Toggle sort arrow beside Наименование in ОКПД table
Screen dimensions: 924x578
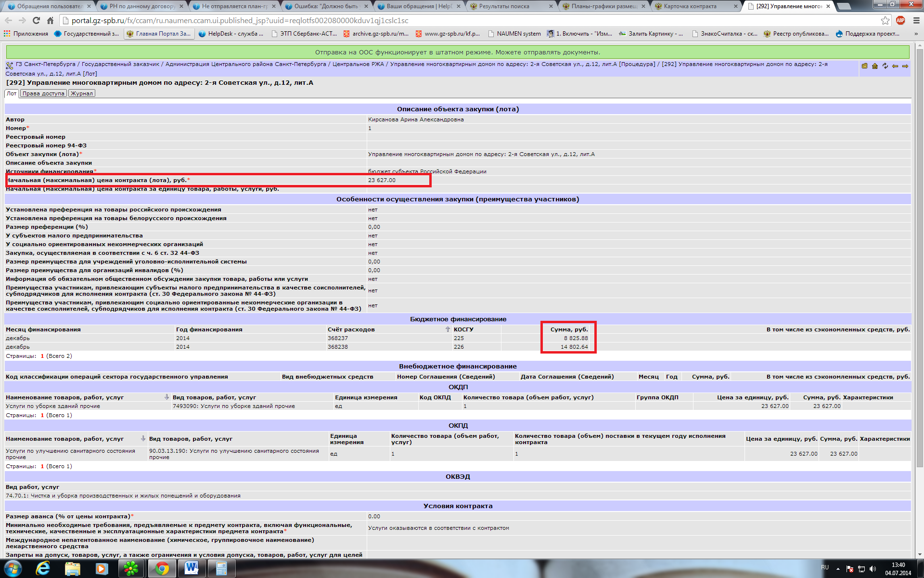[x=143, y=439]
